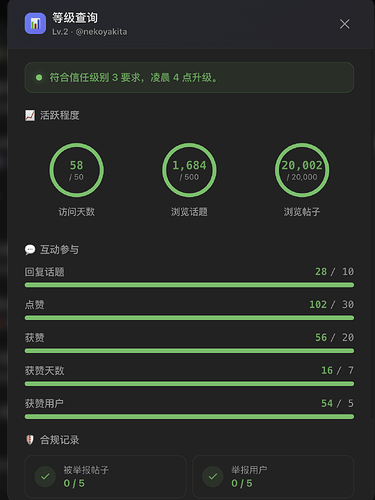Select the 浏览帖子 circular progress ring
This screenshot has height=500, width=375.
[302, 170]
